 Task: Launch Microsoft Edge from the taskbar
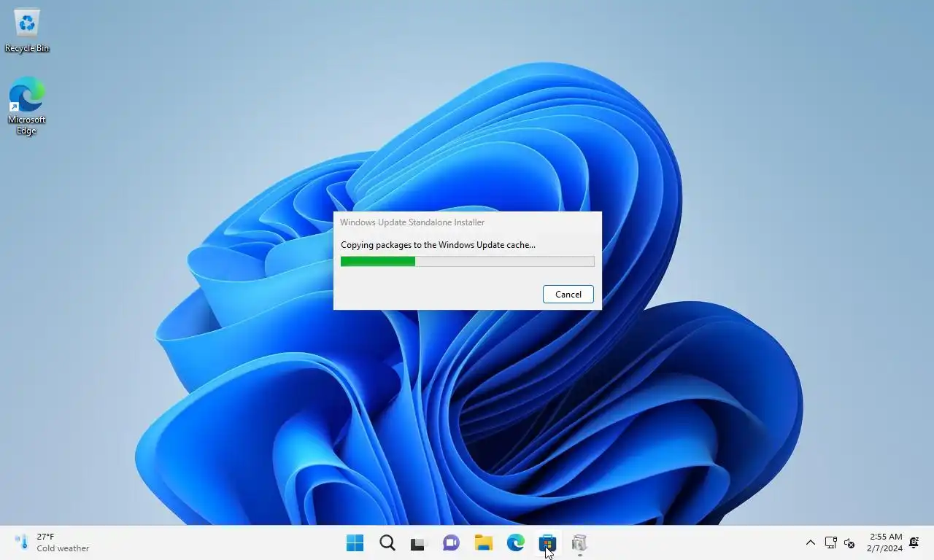[515, 542]
